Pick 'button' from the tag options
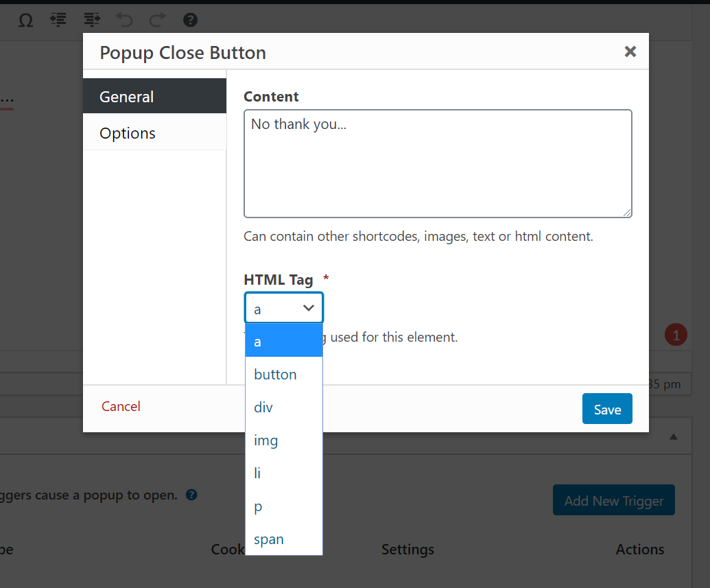 (274, 374)
